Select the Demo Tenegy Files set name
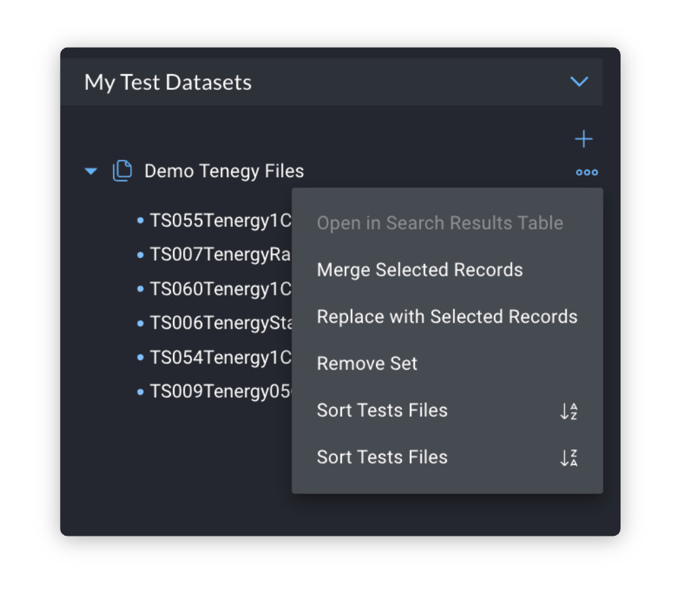Screen dimensions: 688x614 tap(224, 171)
